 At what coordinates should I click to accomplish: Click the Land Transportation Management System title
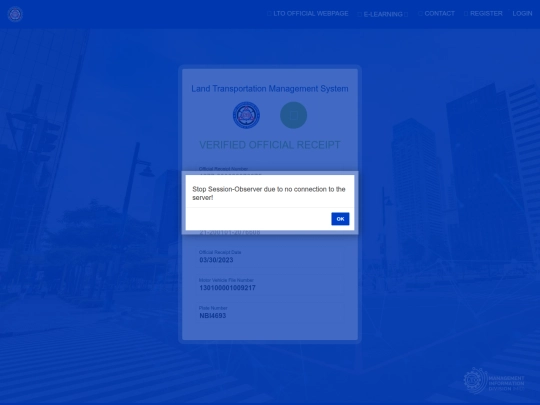(270, 89)
